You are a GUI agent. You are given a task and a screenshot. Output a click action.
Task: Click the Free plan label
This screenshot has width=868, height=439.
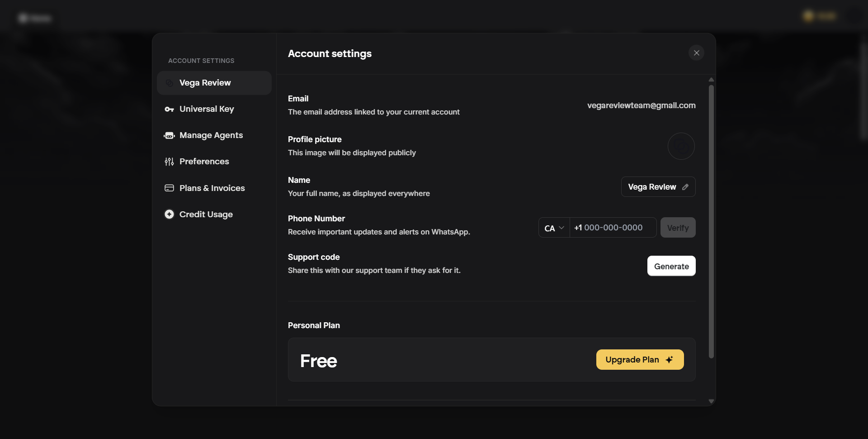point(319,361)
